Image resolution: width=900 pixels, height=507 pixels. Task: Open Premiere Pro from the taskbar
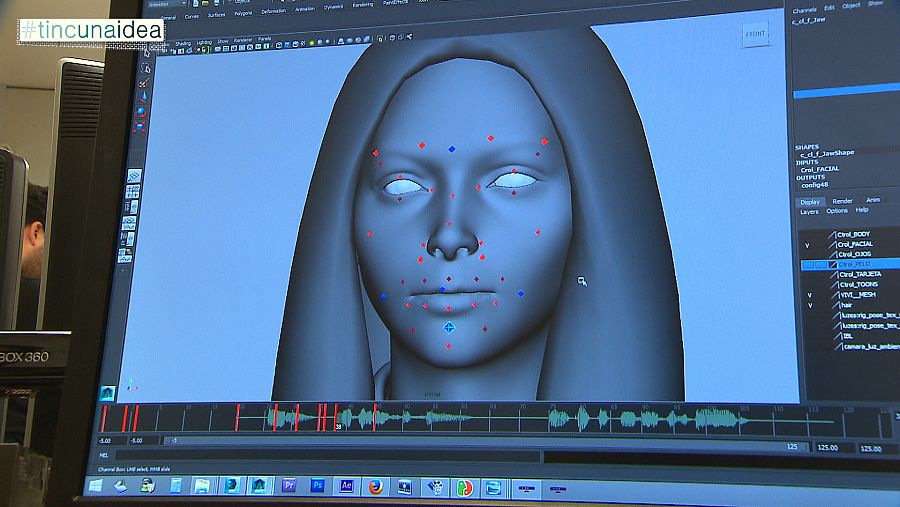coord(289,486)
